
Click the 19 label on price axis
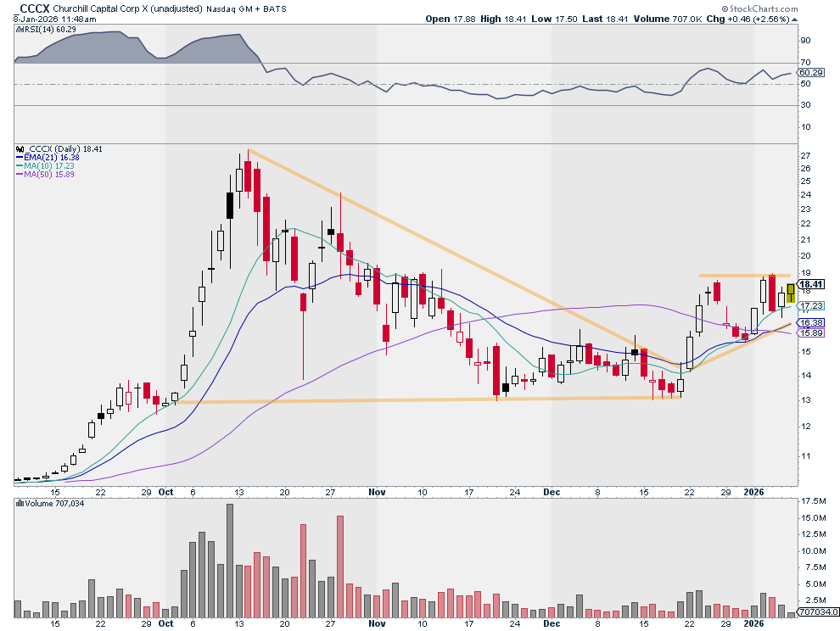pyautogui.click(x=805, y=273)
